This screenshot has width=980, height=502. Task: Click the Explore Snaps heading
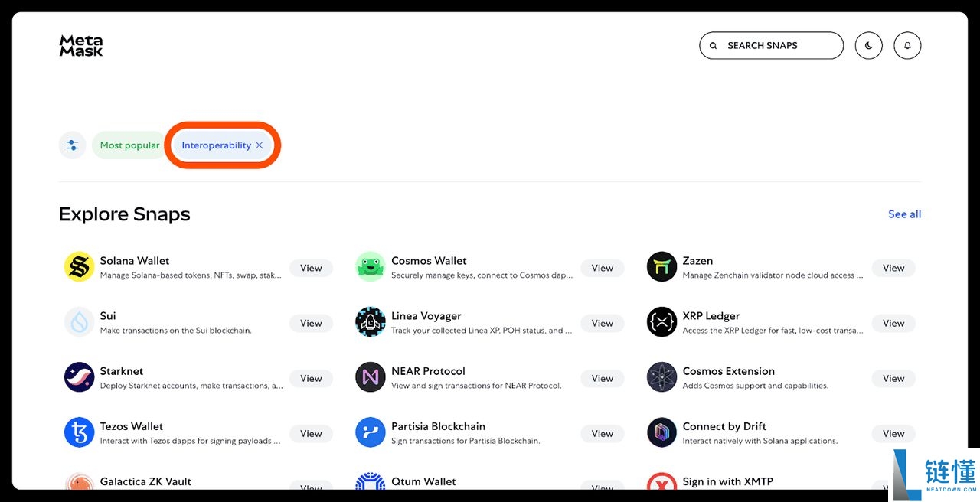point(125,214)
